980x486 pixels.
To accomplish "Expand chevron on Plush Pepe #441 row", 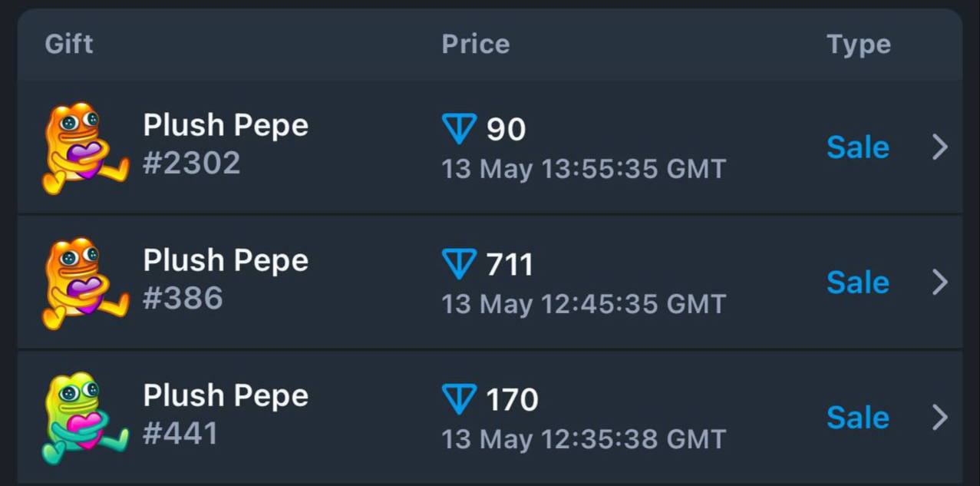I will click(940, 417).
